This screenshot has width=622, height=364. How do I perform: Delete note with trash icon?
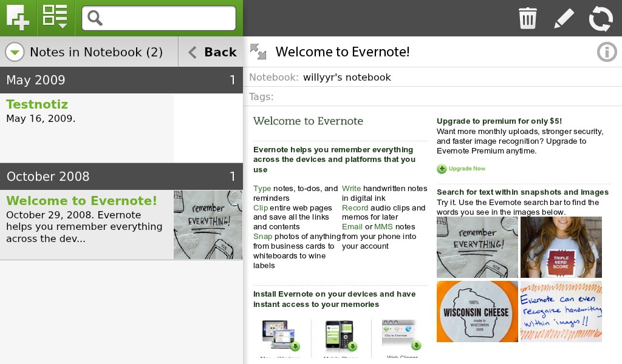click(528, 18)
